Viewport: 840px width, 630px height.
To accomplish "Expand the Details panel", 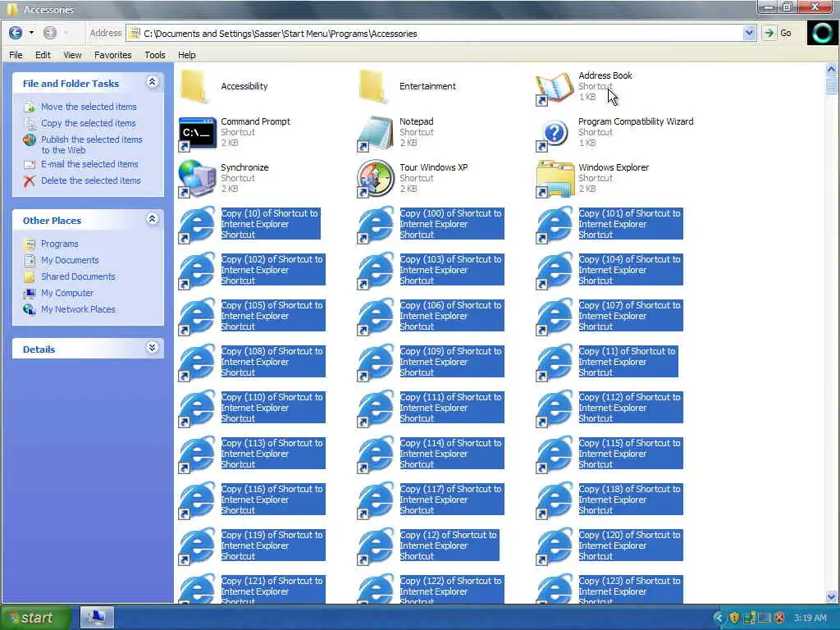I will pyautogui.click(x=152, y=348).
